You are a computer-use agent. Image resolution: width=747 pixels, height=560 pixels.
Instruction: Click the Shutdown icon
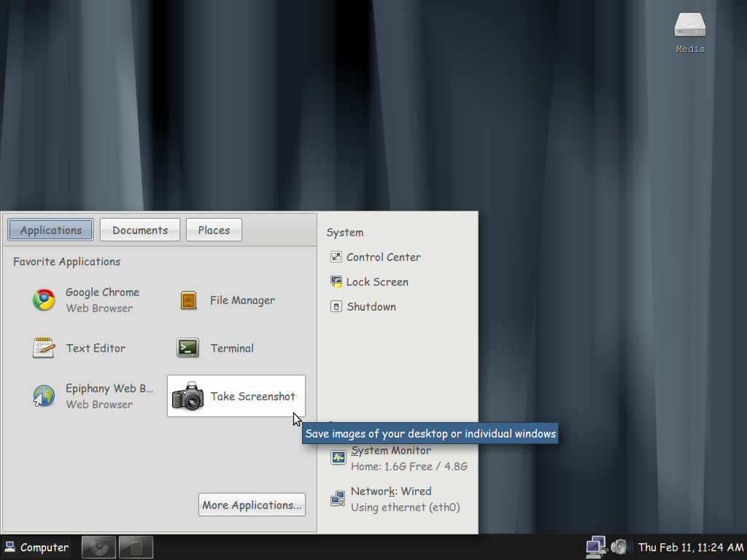coord(336,307)
